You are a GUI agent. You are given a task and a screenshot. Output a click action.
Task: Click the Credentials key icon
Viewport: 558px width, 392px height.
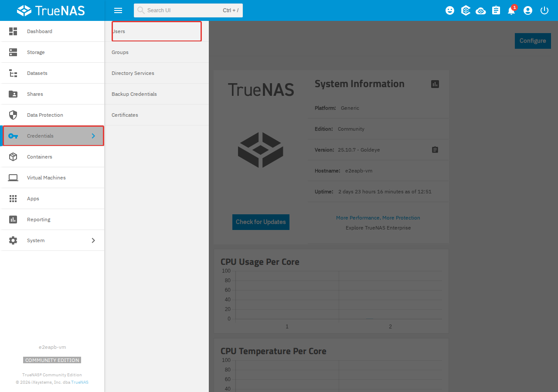click(13, 136)
